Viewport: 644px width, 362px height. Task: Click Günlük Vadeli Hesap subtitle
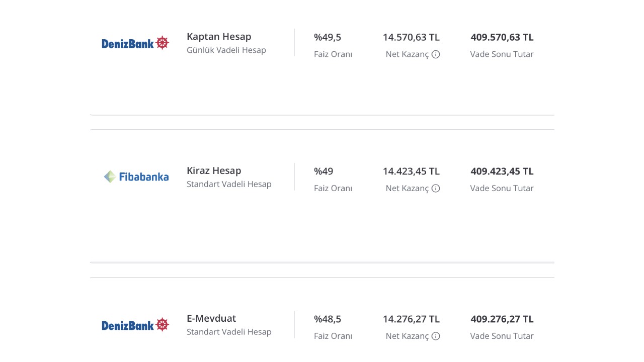coord(226,50)
